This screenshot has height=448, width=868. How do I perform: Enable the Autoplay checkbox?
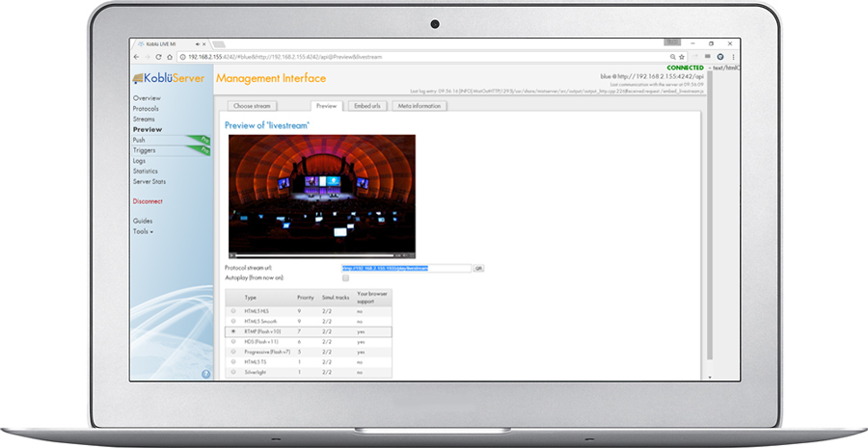pyautogui.click(x=345, y=278)
